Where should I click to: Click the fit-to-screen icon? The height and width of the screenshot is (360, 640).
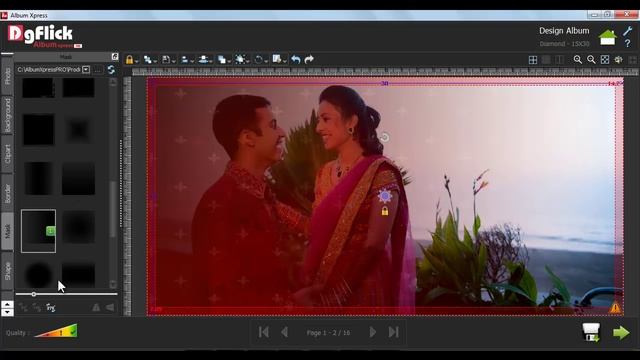605,60
